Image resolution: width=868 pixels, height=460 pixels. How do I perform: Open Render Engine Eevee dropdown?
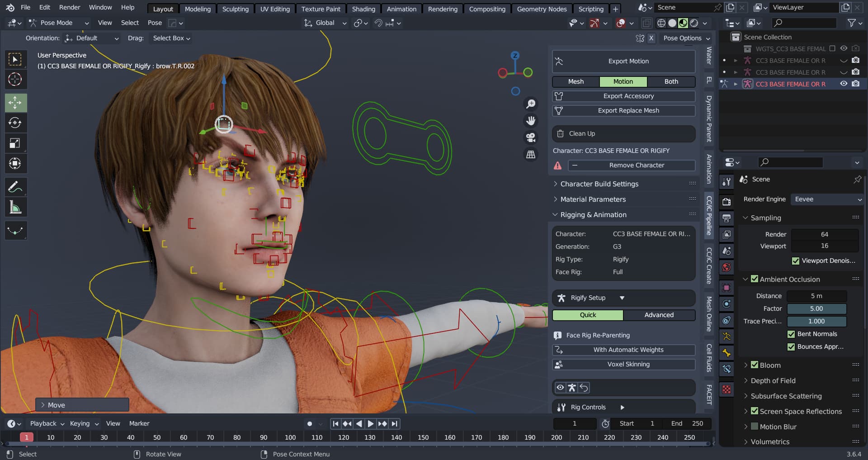pyautogui.click(x=827, y=199)
